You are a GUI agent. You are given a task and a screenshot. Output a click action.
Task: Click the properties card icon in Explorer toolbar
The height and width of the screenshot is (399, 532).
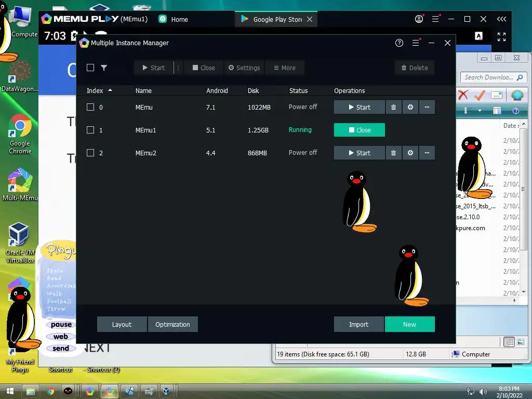(x=497, y=95)
